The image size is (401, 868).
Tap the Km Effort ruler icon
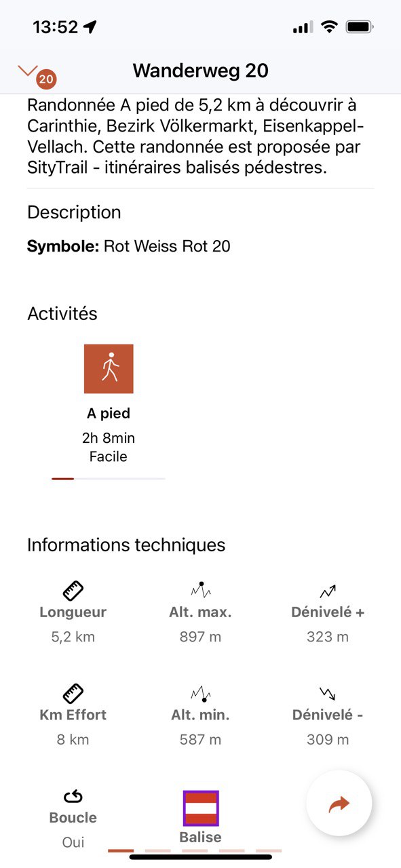pyautogui.click(x=73, y=693)
